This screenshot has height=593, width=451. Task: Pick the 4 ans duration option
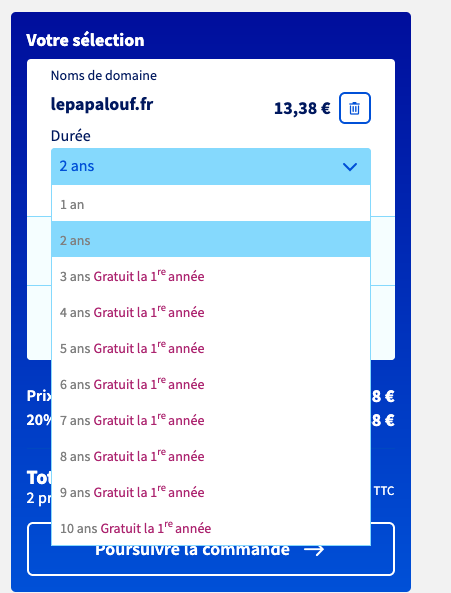pyautogui.click(x=211, y=312)
